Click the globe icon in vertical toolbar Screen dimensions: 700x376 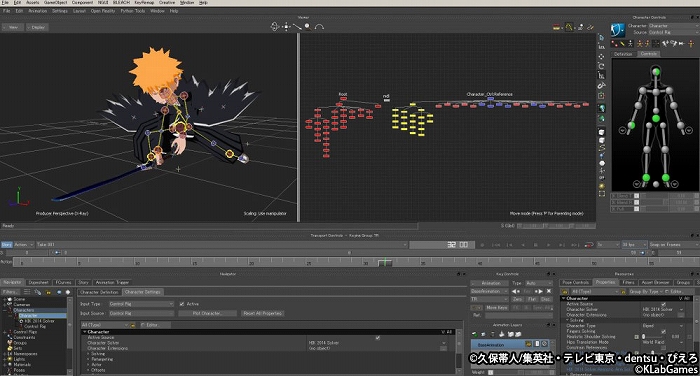pos(601,108)
